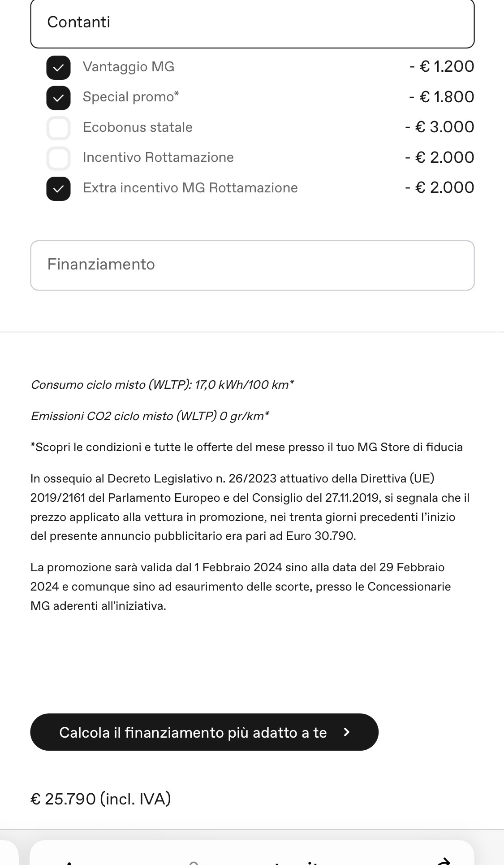Viewport: 504px width, 865px height.
Task: Click the Incentivo Rottamazione label text
Action: pyautogui.click(x=158, y=157)
